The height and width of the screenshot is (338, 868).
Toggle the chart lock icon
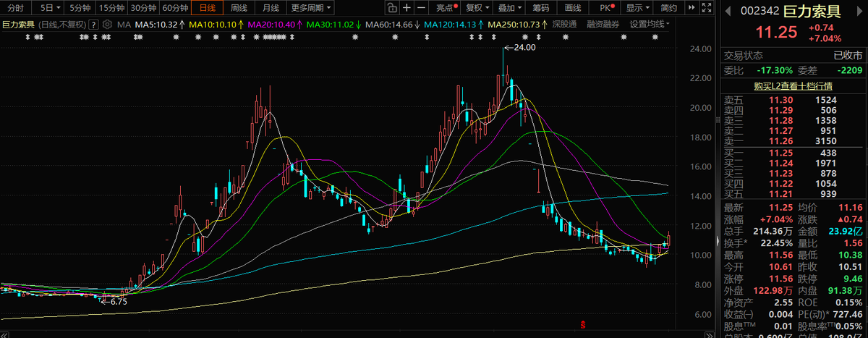(391, 8)
